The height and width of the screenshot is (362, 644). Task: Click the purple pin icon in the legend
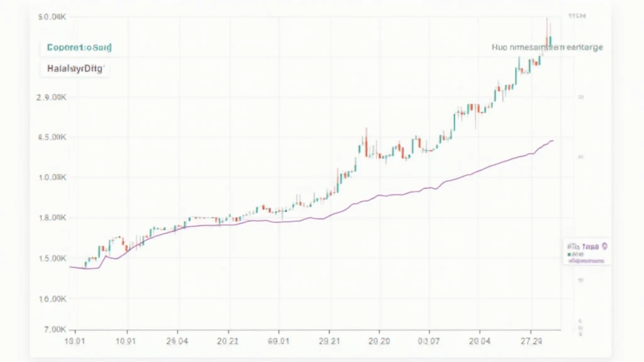coord(604,247)
